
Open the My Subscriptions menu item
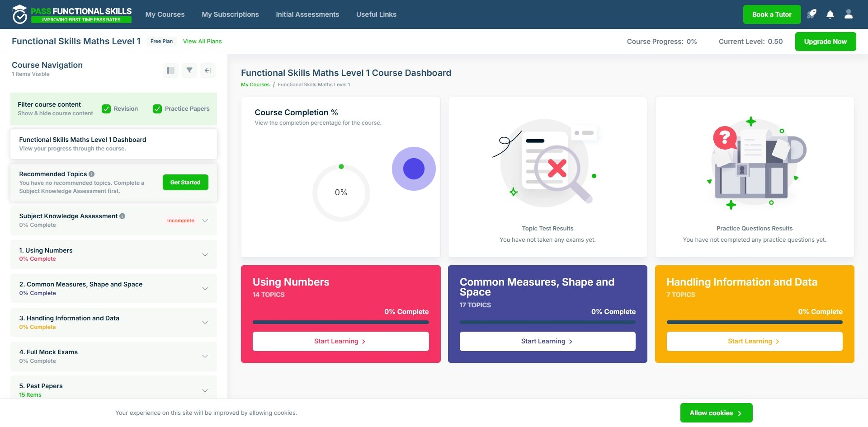(230, 14)
